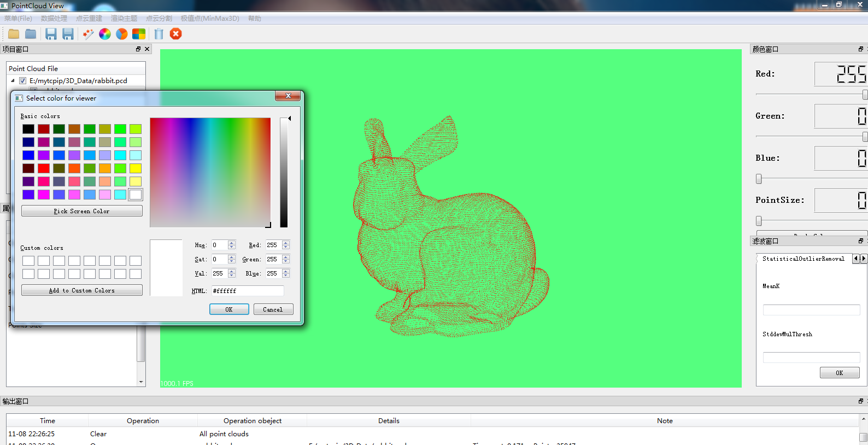
Task: Click the MeanK input field
Action: 811,310
